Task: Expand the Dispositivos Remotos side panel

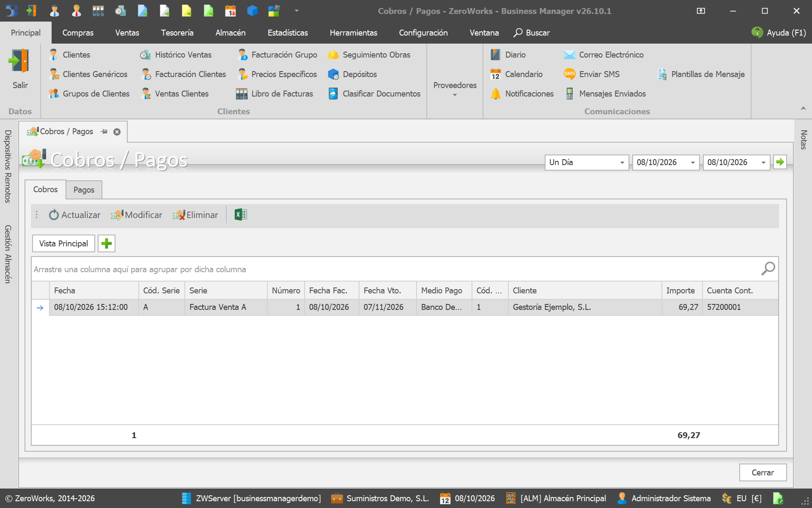Action: pos(8,166)
